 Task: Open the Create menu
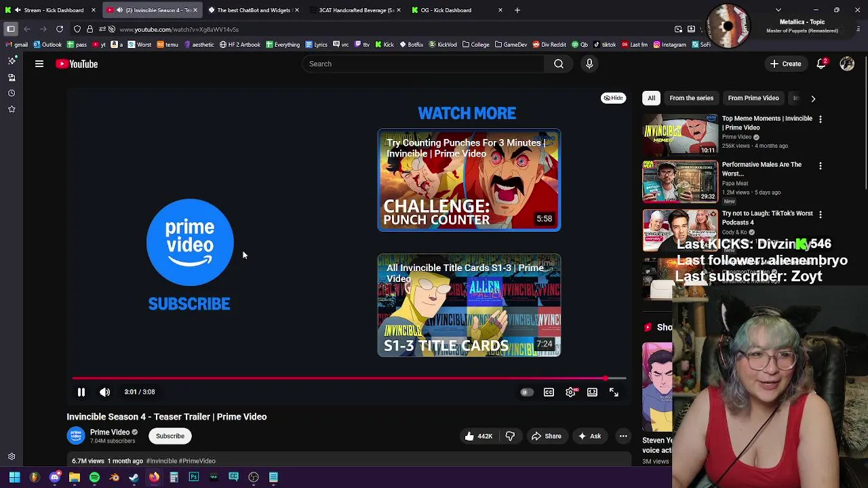[x=786, y=64]
